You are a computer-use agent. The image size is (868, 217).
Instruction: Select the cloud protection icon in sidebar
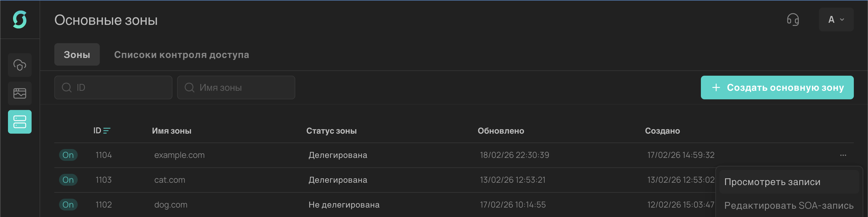click(19, 65)
